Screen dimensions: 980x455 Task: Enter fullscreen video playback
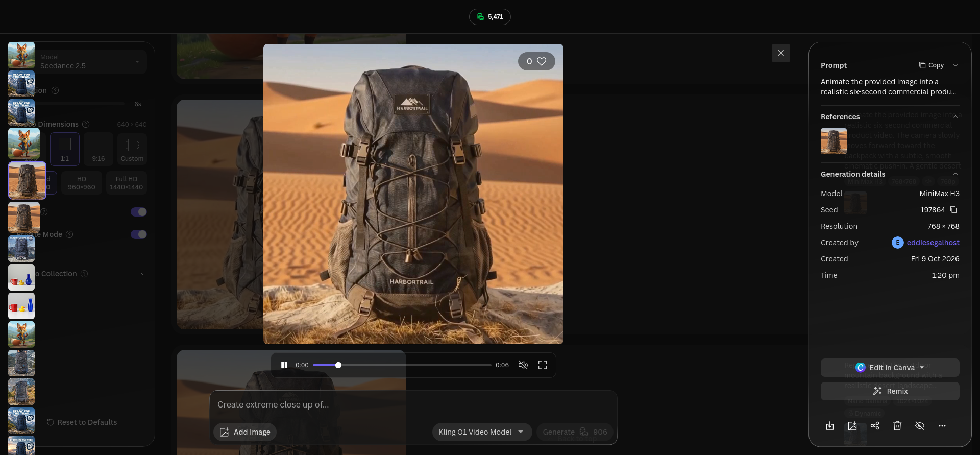coord(543,365)
